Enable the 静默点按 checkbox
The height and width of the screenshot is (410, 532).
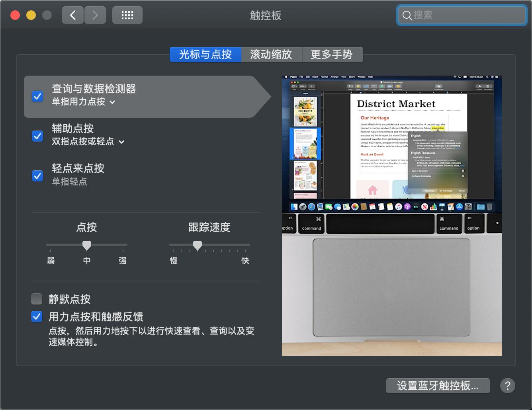point(37,299)
